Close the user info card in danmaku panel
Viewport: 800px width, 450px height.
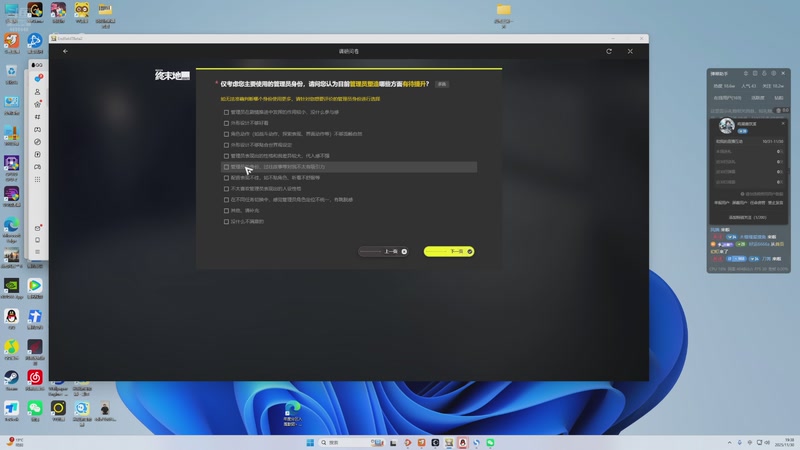(783, 123)
